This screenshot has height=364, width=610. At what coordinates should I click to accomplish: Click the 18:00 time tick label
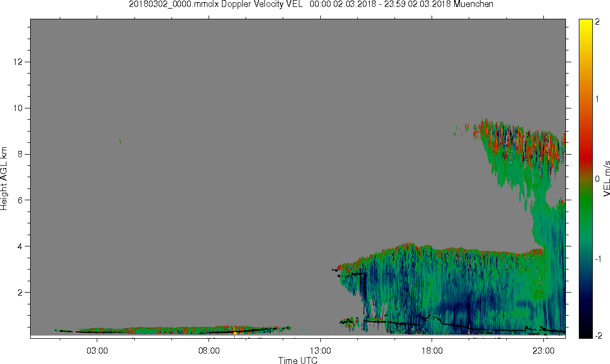point(432,351)
